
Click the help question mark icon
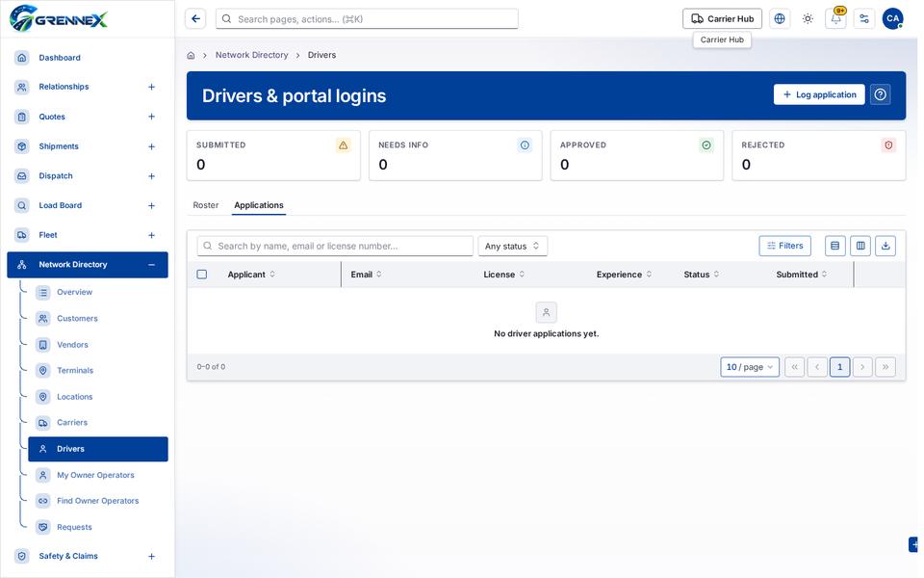click(x=880, y=94)
